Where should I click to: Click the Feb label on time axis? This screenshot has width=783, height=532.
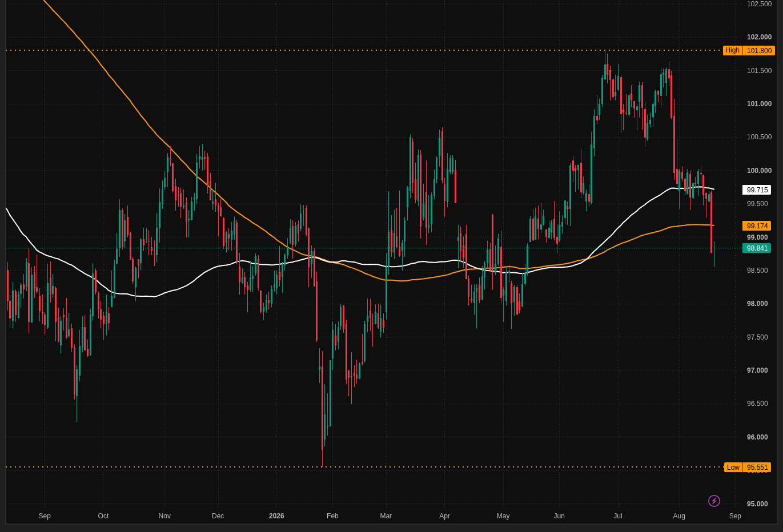[x=332, y=516]
